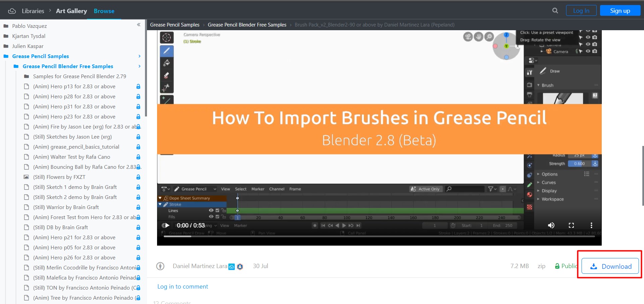Click Grease Pencil Samples breadcrumb
Image resolution: width=644 pixels, height=304 pixels.
(175, 25)
